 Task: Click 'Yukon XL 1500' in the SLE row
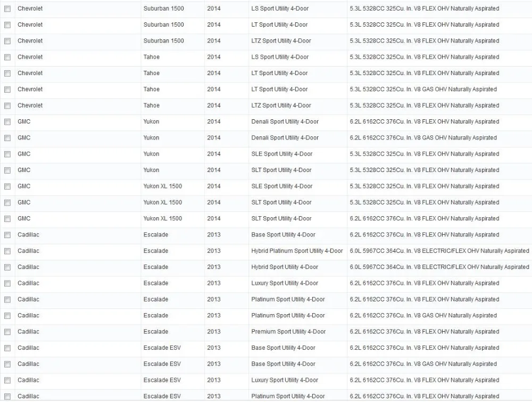162,186
